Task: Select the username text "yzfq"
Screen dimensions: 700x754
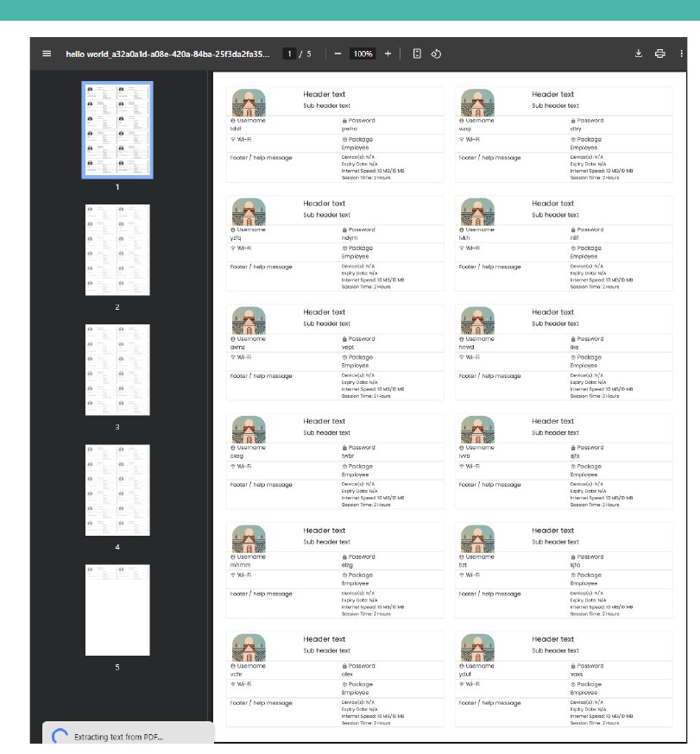Action: point(236,238)
